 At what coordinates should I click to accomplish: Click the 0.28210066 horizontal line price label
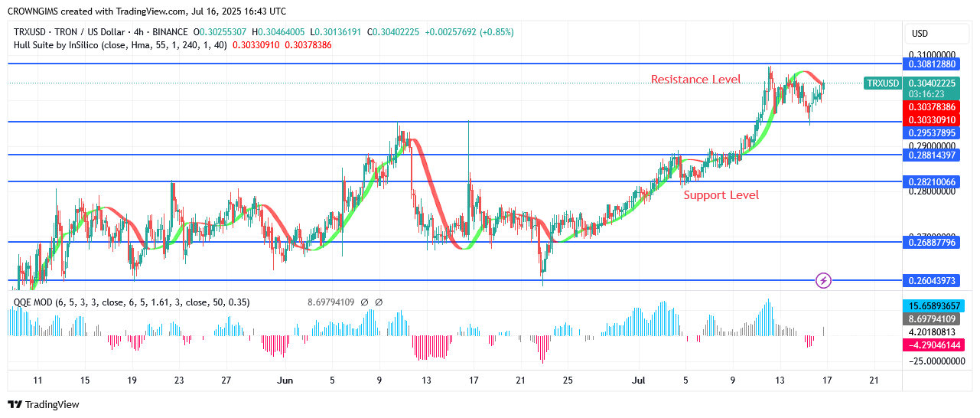930,181
